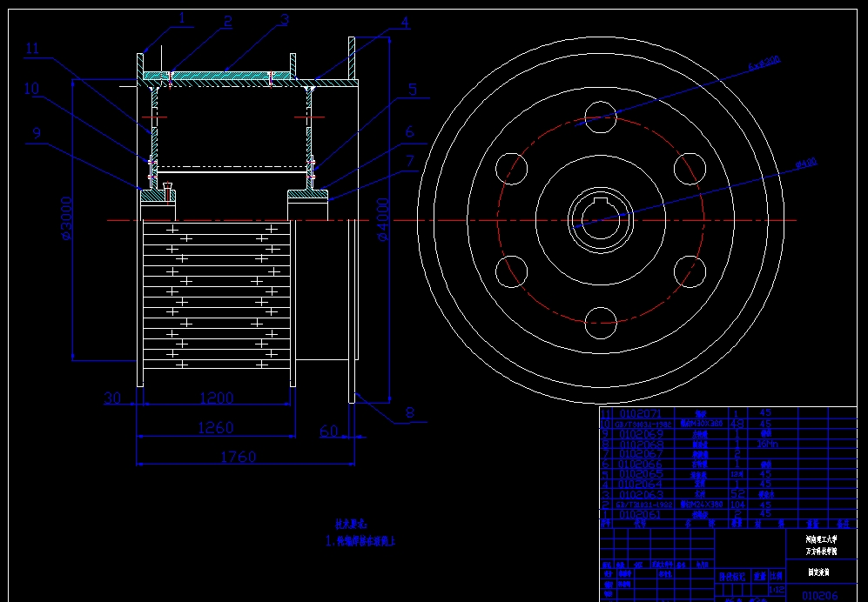The image size is (868, 602).
Task: Select technical requirement note line 1
Action: point(360,541)
